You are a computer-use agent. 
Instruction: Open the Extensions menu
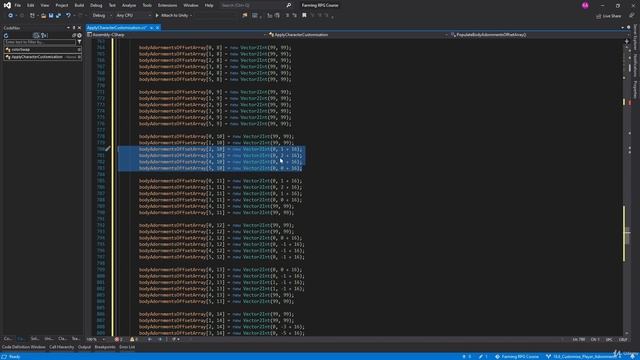point(167,5)
